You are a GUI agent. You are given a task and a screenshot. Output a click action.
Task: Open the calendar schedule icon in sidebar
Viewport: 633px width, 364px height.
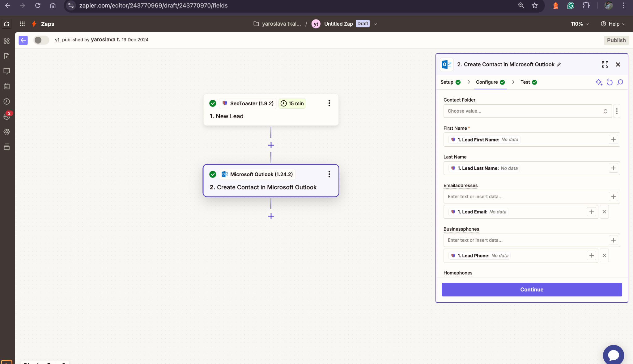[x=7, y=86]
